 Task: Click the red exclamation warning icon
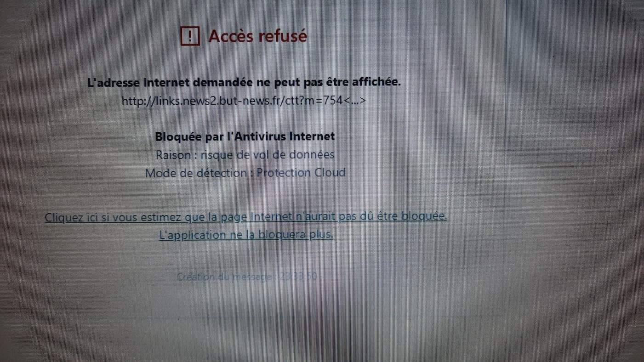click(x=190, y=35)
